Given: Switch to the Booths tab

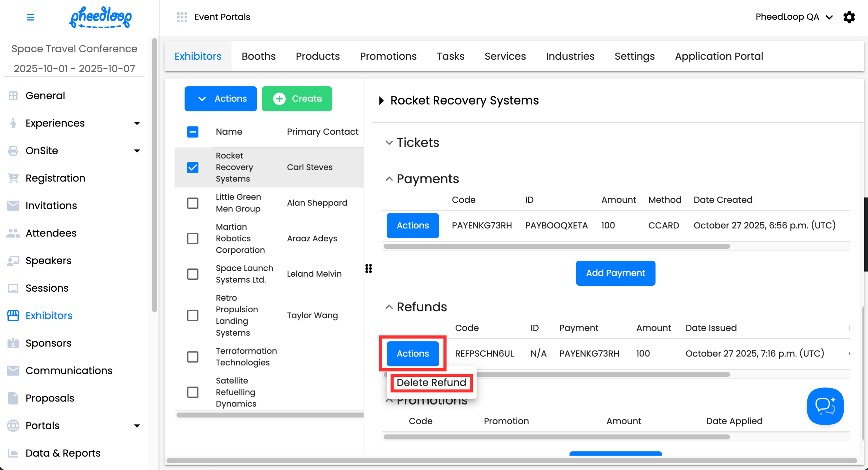Looking at the screenshot, I should [258, 56].
